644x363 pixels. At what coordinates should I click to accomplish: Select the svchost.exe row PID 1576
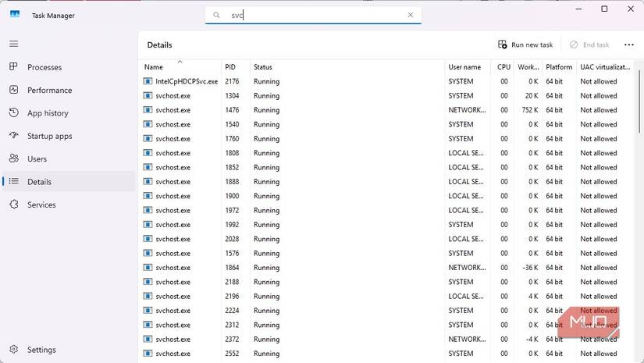[x=386, y=254]
